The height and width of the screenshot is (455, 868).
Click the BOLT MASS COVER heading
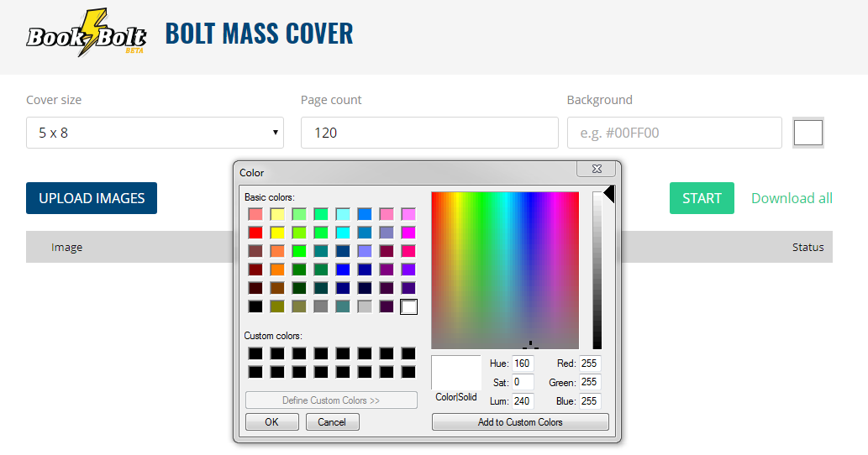click(x=259, y=34)
